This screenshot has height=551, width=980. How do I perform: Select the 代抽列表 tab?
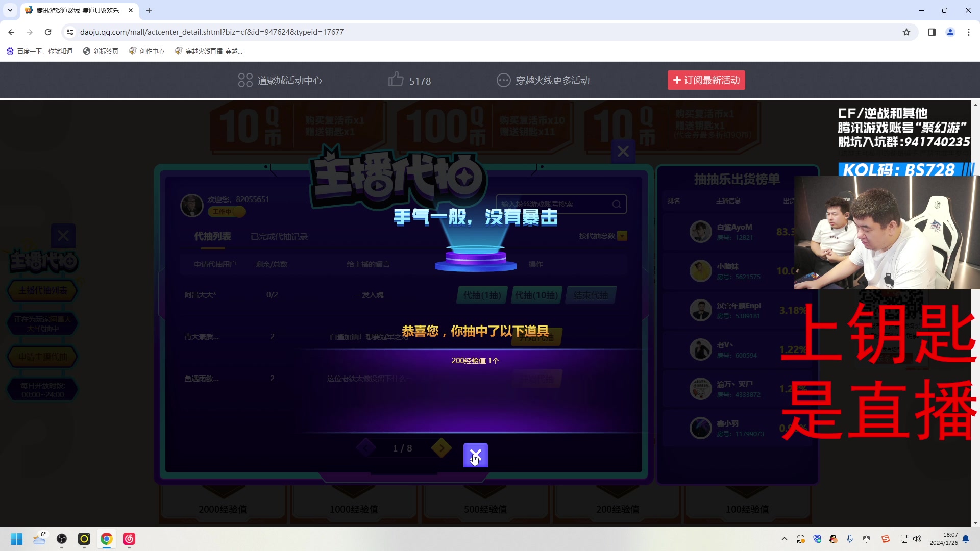pyautogui.click(x=212, y=236)
